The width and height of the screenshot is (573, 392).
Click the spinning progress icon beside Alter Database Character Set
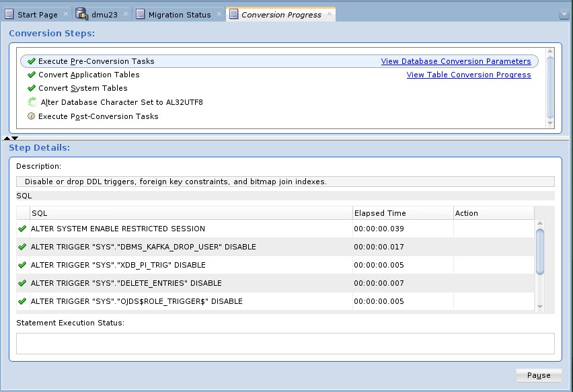pyautogui.click(x=32, y=102)
